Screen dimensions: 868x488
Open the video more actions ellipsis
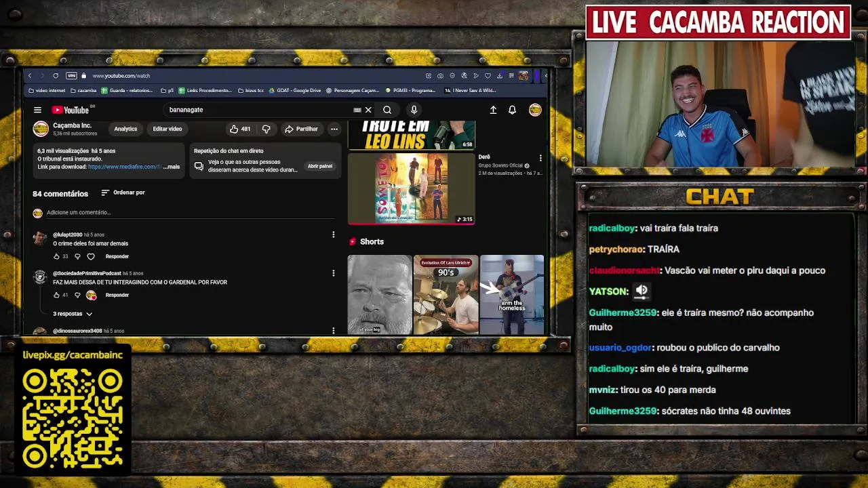[334, 129]
